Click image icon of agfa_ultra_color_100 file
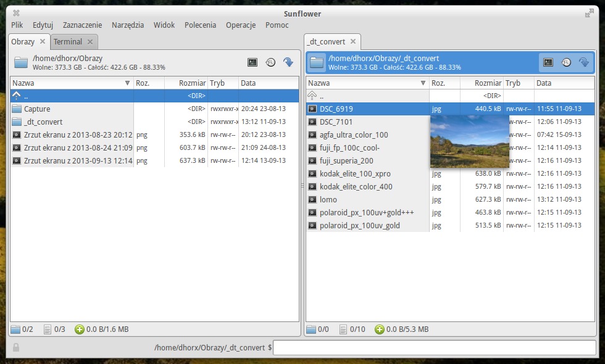 point(312,135)
